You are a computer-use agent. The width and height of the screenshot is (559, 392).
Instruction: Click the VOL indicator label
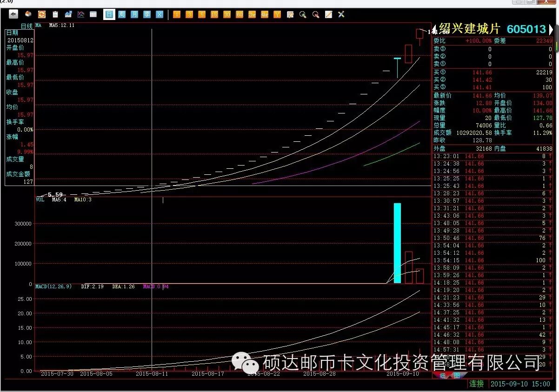40,199
